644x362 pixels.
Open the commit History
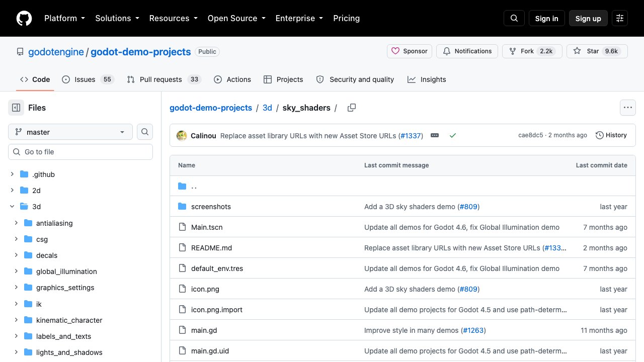pyautogui.click(x=611, y=135)
